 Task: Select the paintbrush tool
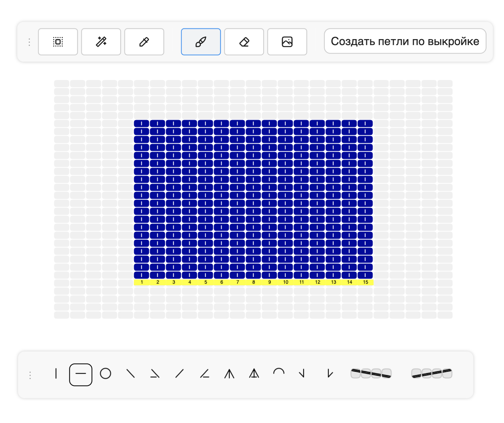click(x=201, y=42)
